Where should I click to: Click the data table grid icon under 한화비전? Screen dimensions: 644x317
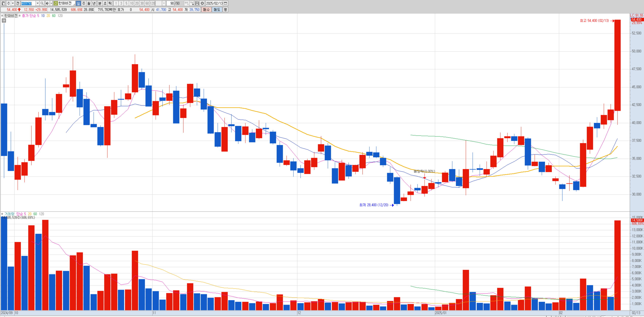coord(4,20)
